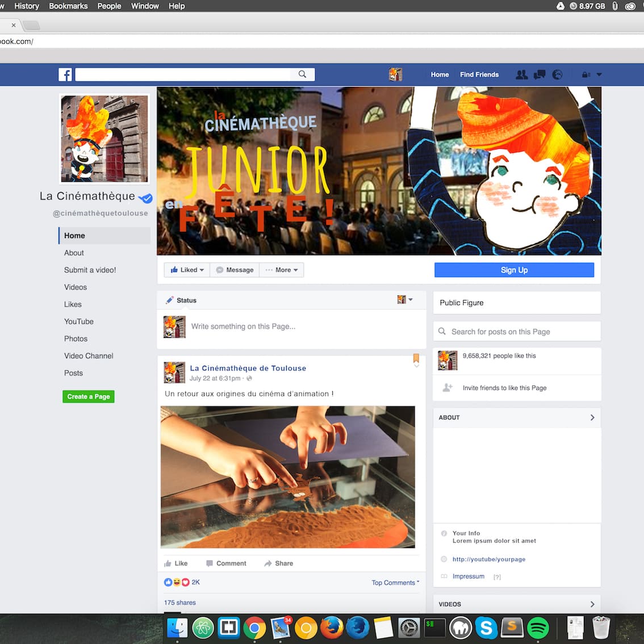Expand the More dropdown under cover photo
The height and width of the screenshot is (644, 644).
coord(282,270)
